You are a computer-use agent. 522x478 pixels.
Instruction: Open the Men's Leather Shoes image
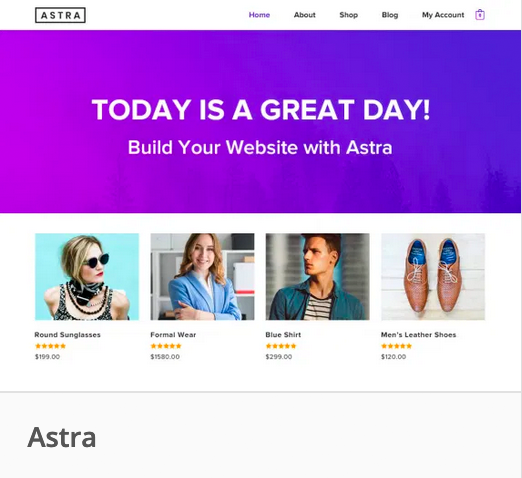point(433,277)
